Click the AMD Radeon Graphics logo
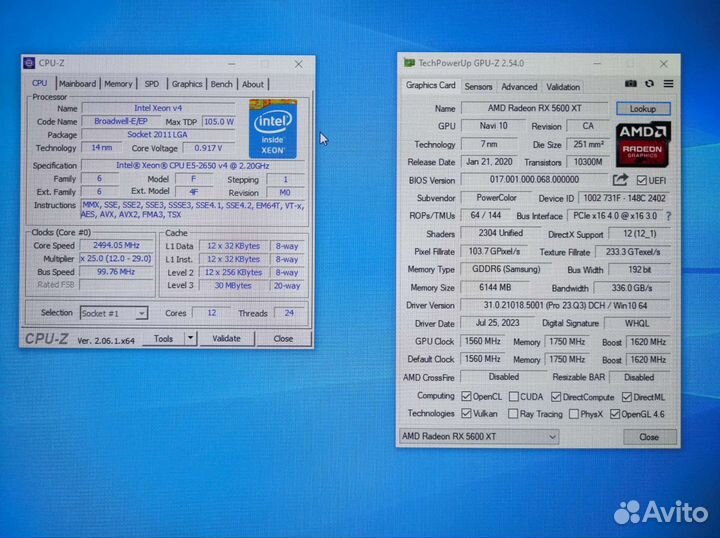The height and width of the screenshot is (538, 720). (643, 144)
